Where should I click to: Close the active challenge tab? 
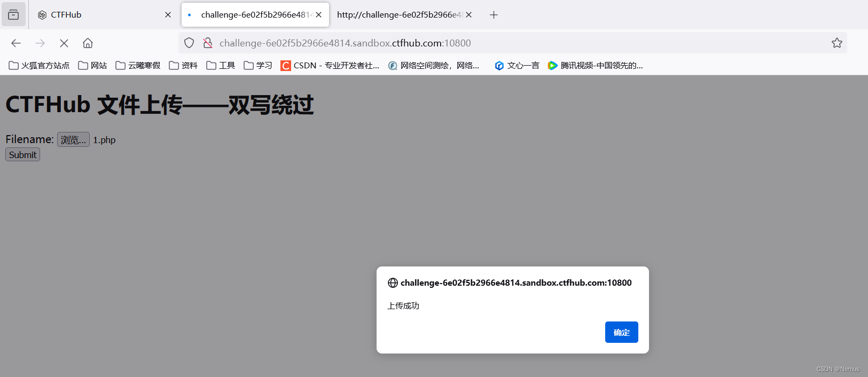click(x=318, y=15)
